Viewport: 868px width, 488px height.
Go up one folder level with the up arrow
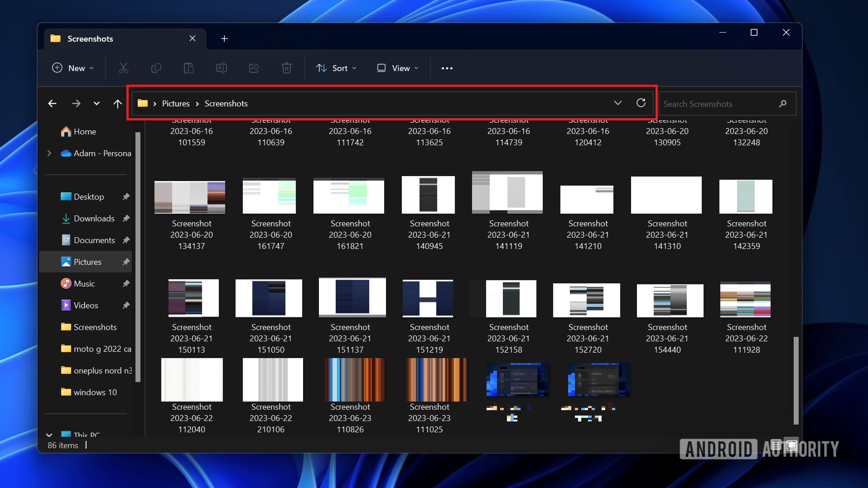(118, 104)
